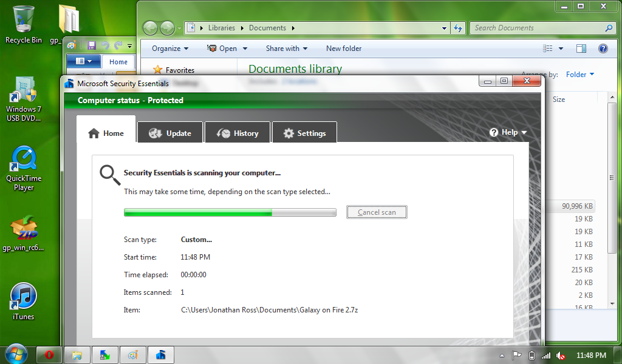Open the Recycle Bin desktop icon

pyautogui.click(x=24, y=24)
